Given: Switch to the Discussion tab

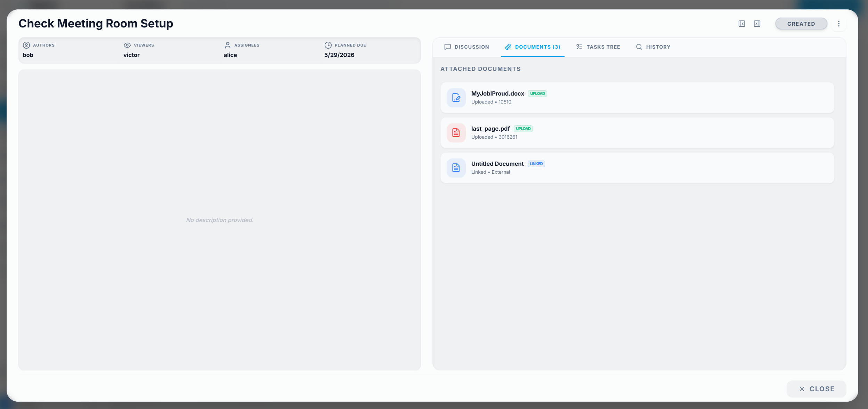Looking at the screenshot, I should point(467,47).
